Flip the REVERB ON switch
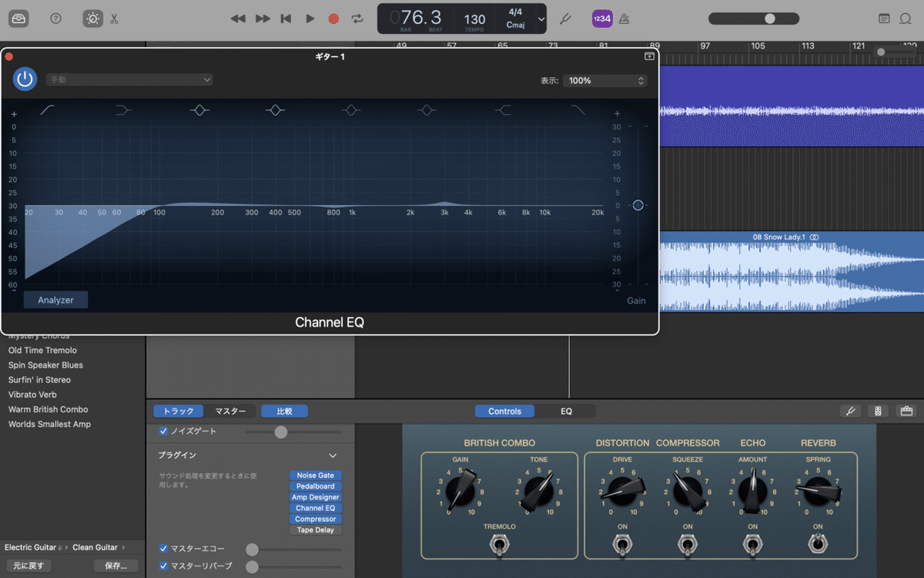Image resolution: width=924 pixels, height=578 pixels. pos(818,545)
